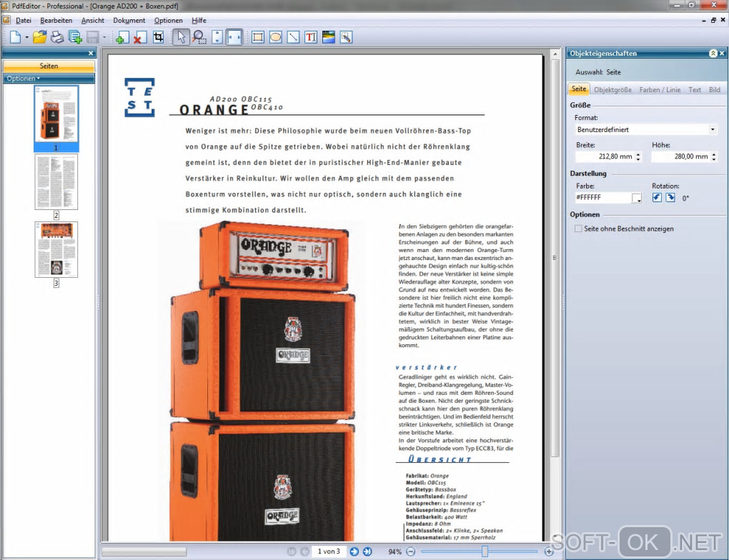Screen dimensions: 729x560
Task: Open the Bearbeiten menu
Action: tap(56, 21)
